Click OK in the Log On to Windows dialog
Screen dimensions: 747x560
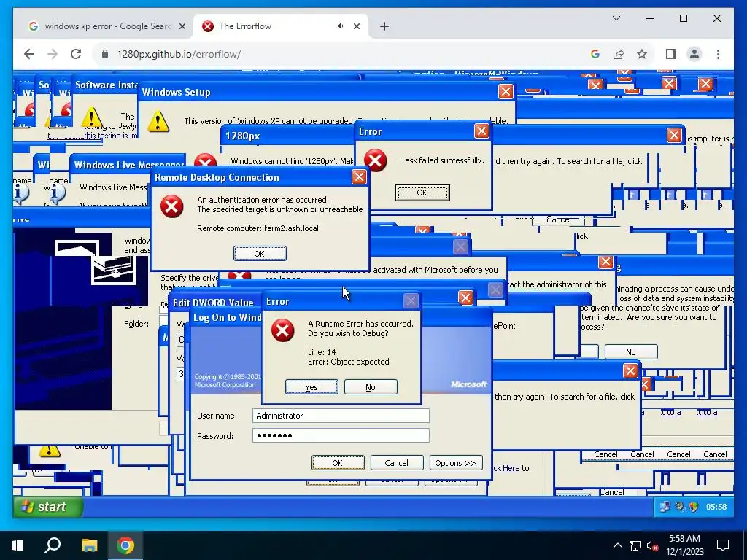337,463
